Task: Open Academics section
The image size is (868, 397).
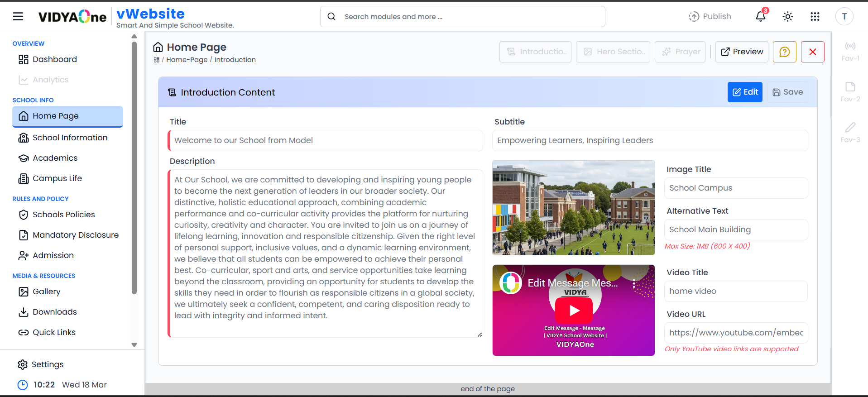Action: [x=68, y=158]
